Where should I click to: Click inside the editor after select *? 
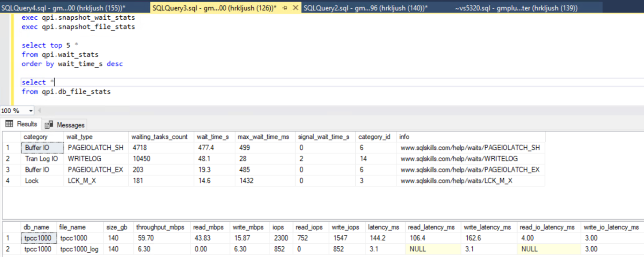point(54,82)
